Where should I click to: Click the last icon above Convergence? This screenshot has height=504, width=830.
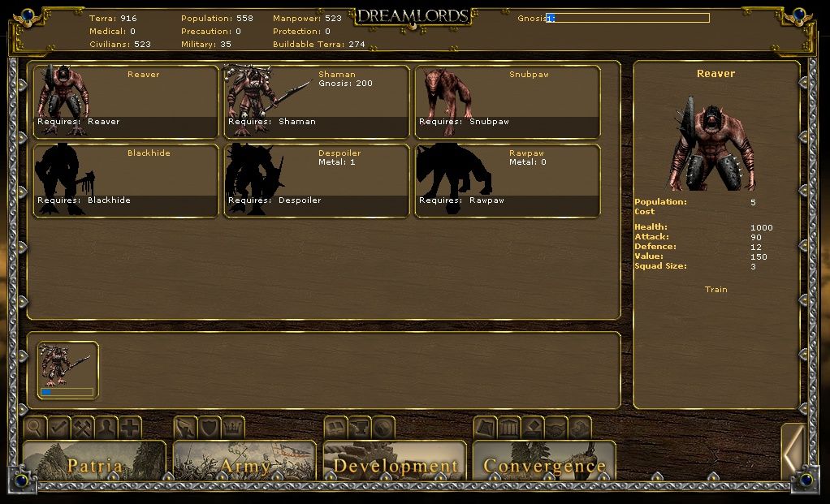[581, 428]
